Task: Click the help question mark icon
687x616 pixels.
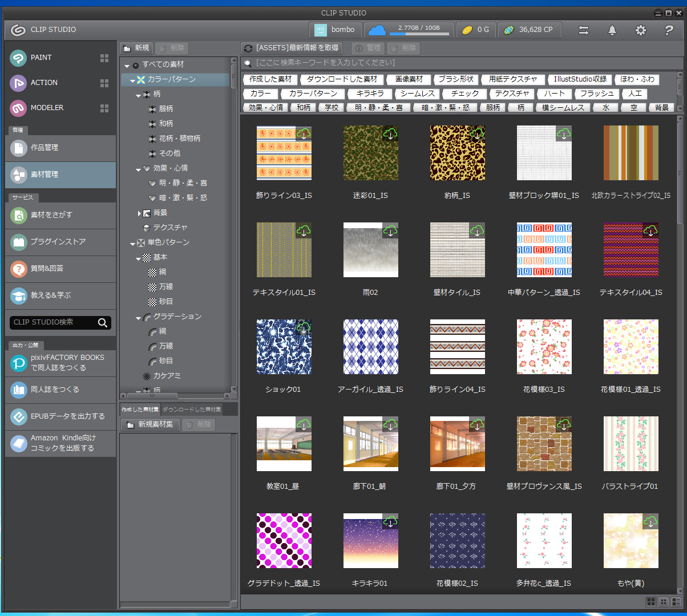Action: 669,30
